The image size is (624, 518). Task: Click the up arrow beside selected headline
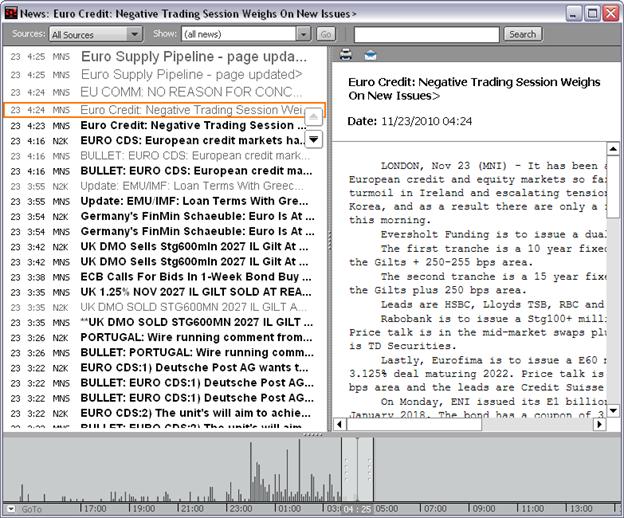pyautogui.click(x=313, y=117)
